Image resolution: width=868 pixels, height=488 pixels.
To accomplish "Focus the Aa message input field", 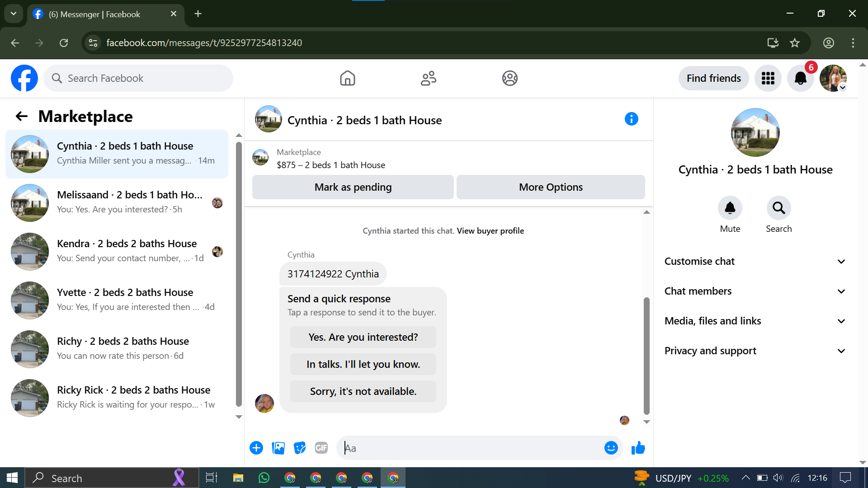I will [x=470, y=448].
